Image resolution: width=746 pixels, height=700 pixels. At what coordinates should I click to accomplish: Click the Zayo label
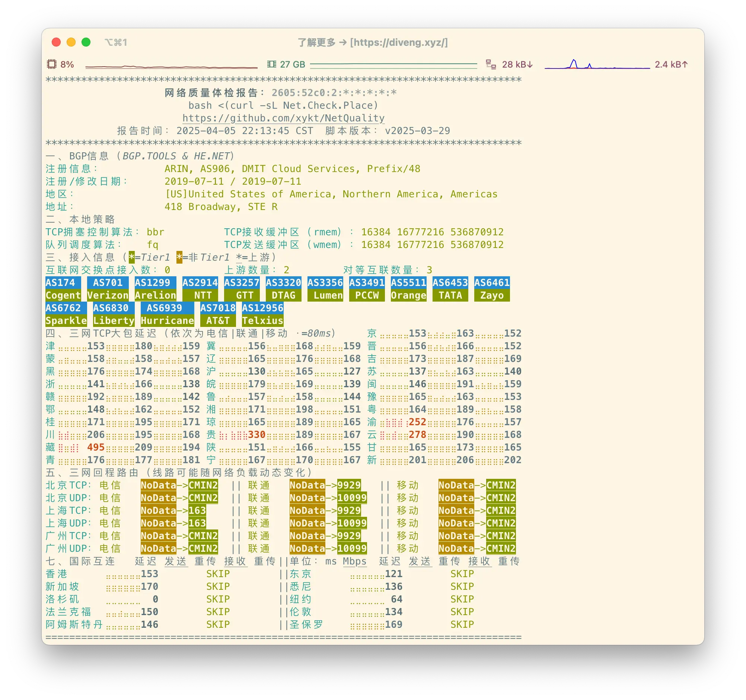pyautogui.click(x=492, y=295)
